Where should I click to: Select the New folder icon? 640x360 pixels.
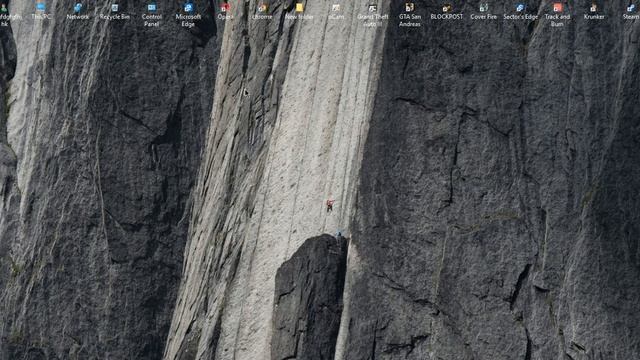299,11
